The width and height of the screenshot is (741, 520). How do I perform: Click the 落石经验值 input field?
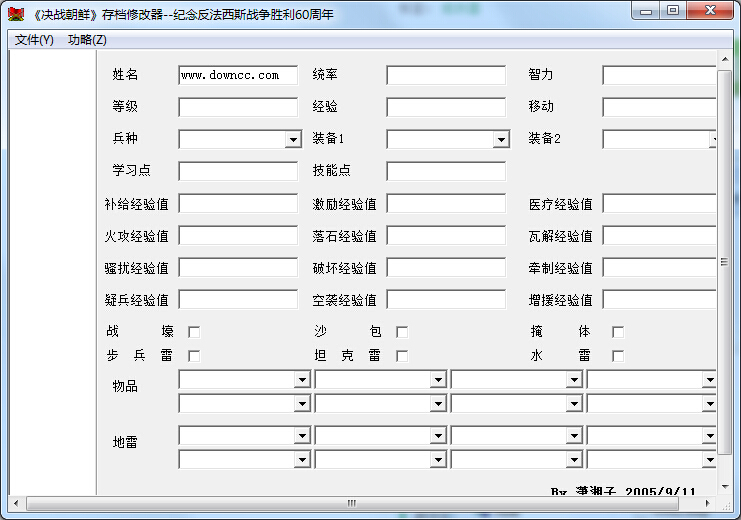(x=446, y=235)
